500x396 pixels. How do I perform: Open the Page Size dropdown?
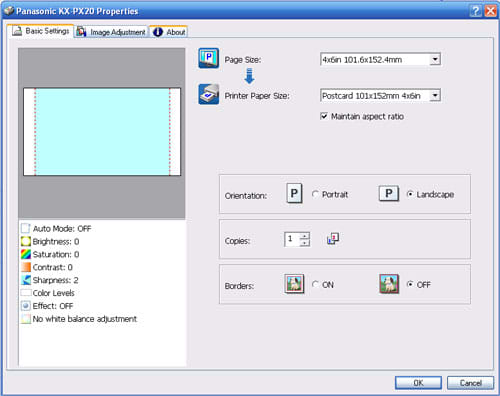coord(435,60)
